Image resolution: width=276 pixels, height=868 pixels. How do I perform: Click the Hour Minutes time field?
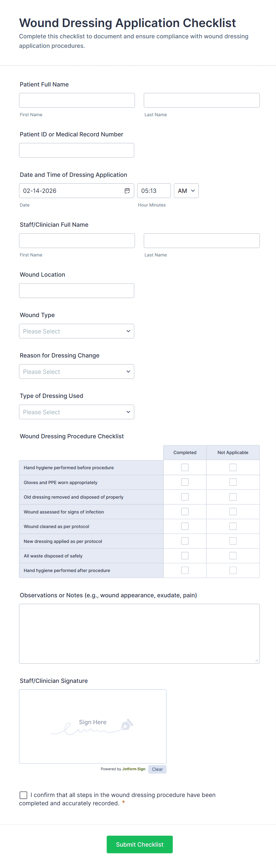point(154,191)
